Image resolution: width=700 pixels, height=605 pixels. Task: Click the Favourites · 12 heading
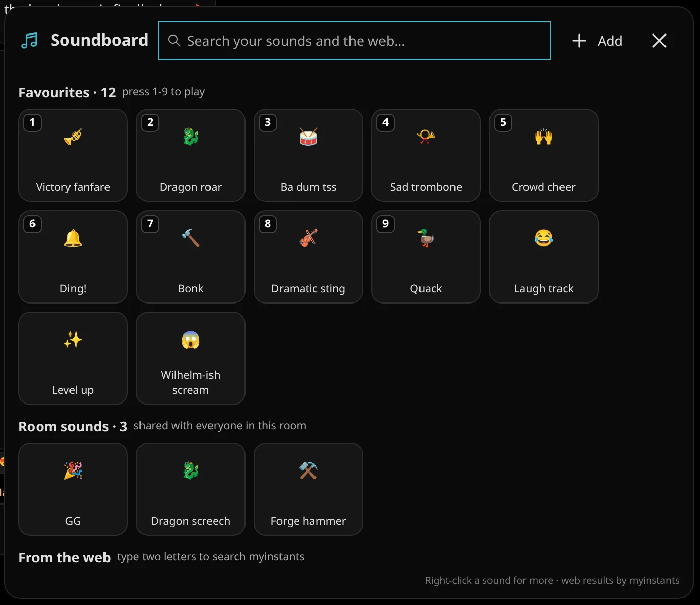67,93
